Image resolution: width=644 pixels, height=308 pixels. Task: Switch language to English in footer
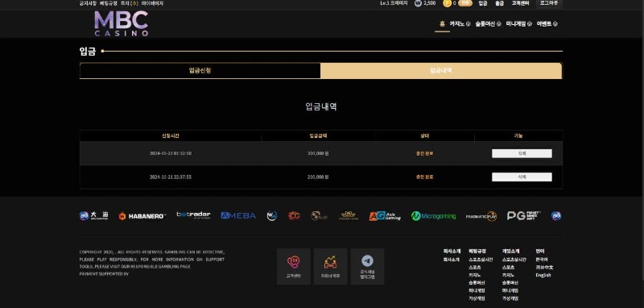543,275
